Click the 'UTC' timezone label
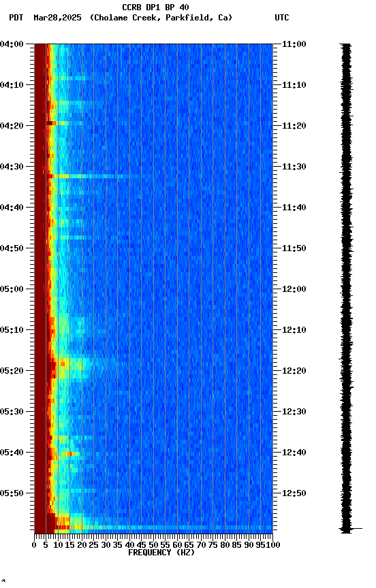This screenshot has height=588, width=376. click(282, 18)
